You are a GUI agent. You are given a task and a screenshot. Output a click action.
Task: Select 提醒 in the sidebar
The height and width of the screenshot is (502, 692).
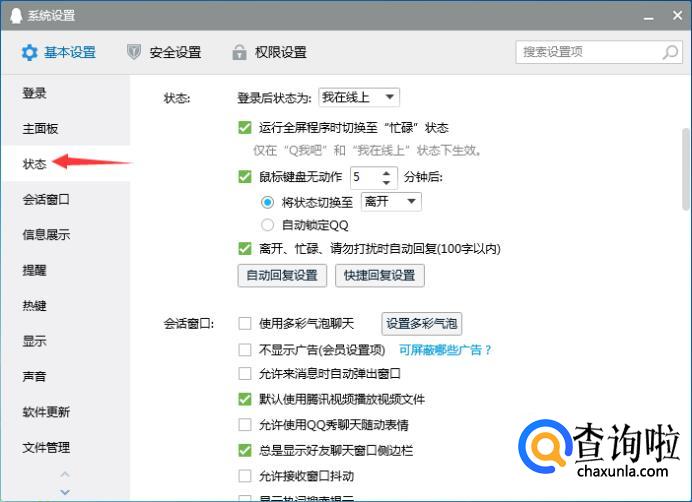(65, 270)
